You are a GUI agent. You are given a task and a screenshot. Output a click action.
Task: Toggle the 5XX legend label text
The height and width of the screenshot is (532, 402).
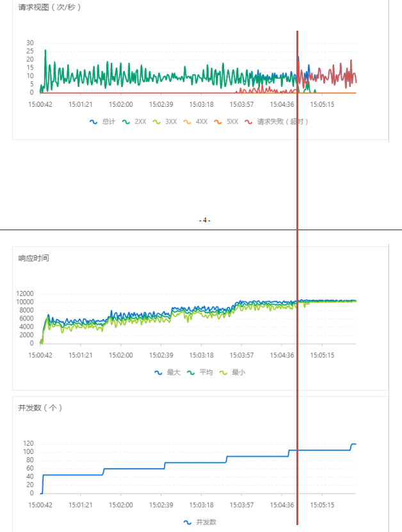232,121
